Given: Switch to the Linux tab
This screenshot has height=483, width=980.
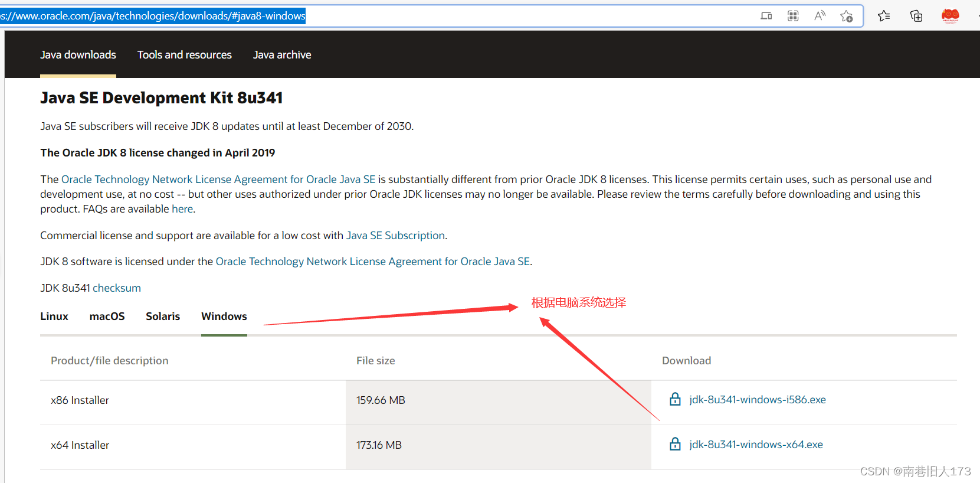Looking at the screenshot, I should click(x=54, y=316).
